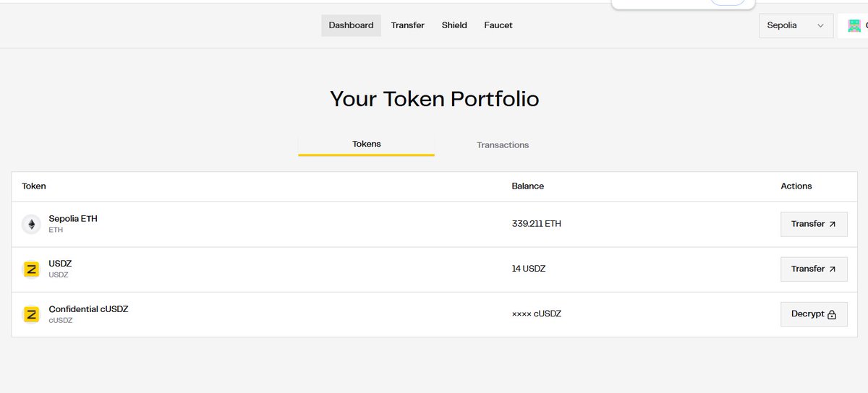Transfer USDZ using its button
Viewport: 868px width, 393px height.
pyautogui.click(x=814, y=269)
